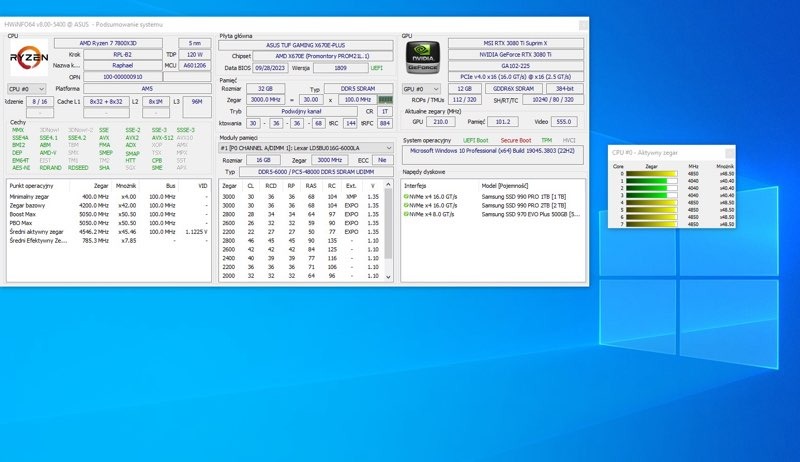The image size is (800, 462).
Task: Click the Secure Boot label
Action: click(x=516, y=140)
